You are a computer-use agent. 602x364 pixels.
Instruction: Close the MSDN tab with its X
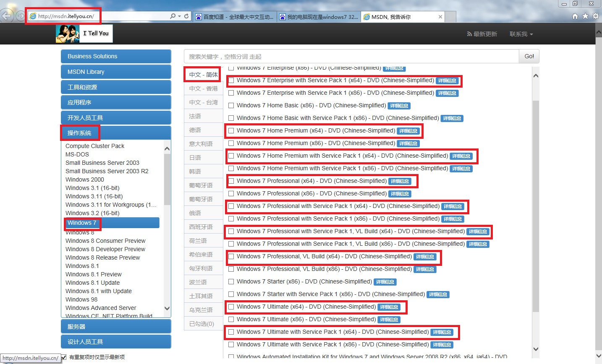[x=440, y=17]
